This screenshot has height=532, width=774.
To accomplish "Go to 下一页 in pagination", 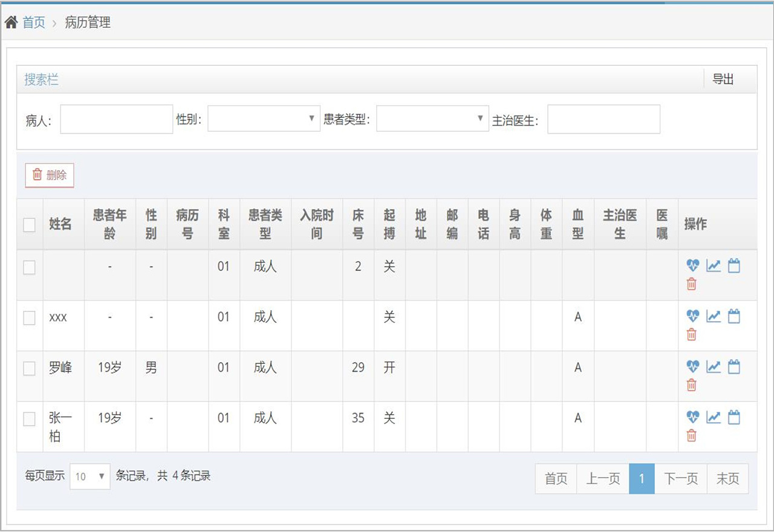I will click(x=681, y=479).
